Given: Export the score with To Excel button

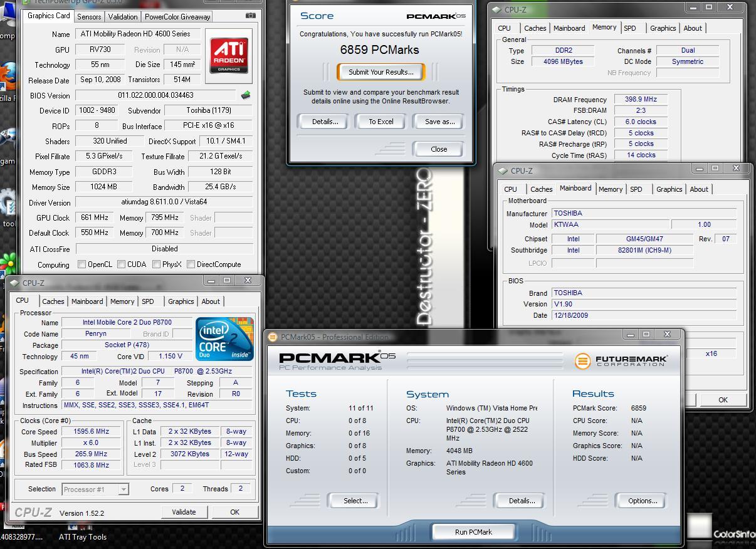Looking at the screenshot, I should pos(381,122).
